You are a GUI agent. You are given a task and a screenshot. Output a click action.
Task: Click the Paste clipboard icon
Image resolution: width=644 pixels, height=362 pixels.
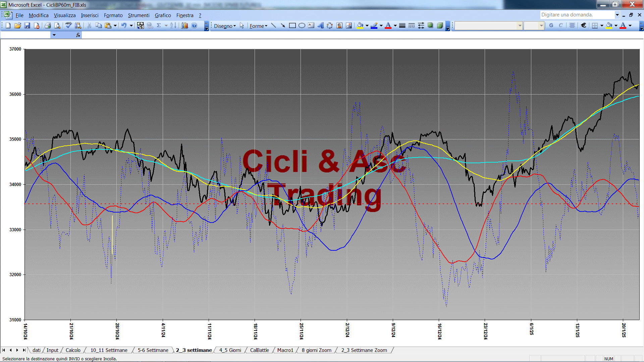(108, 25)
